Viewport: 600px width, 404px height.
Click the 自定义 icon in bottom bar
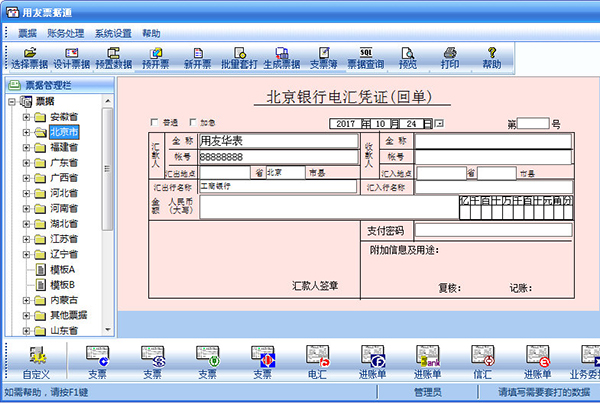click(x=37, y=362)
